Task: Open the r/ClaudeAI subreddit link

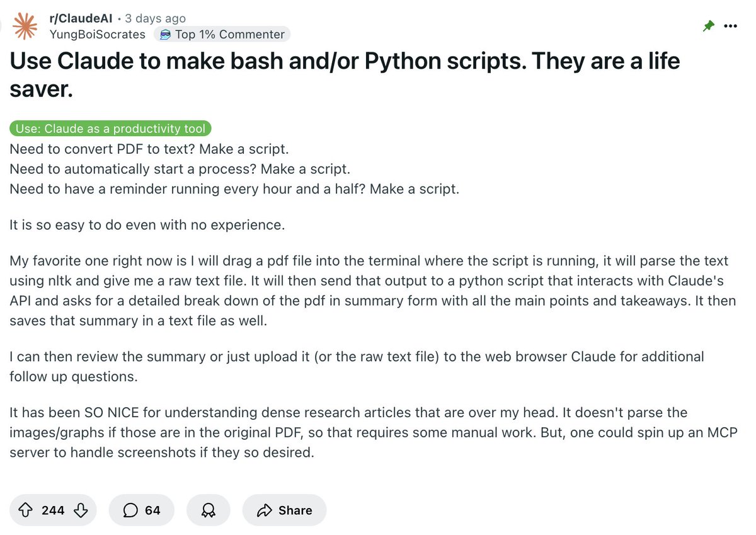Action: tap(81, 18)
